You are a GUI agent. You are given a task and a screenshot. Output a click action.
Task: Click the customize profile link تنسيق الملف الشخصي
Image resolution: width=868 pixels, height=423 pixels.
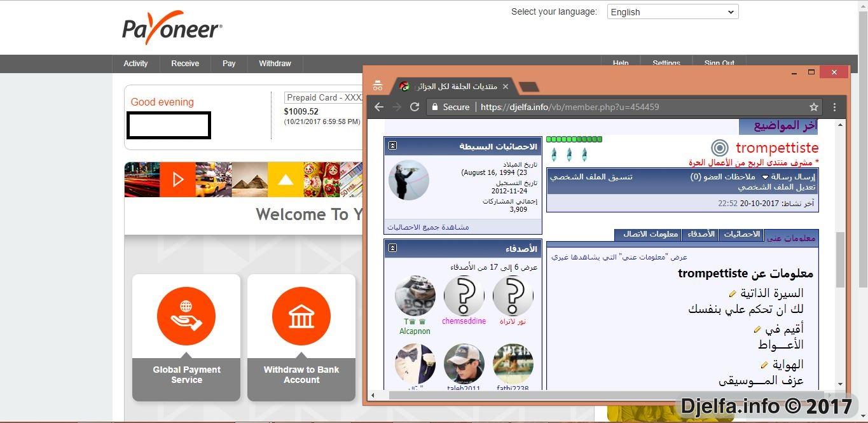591,177
